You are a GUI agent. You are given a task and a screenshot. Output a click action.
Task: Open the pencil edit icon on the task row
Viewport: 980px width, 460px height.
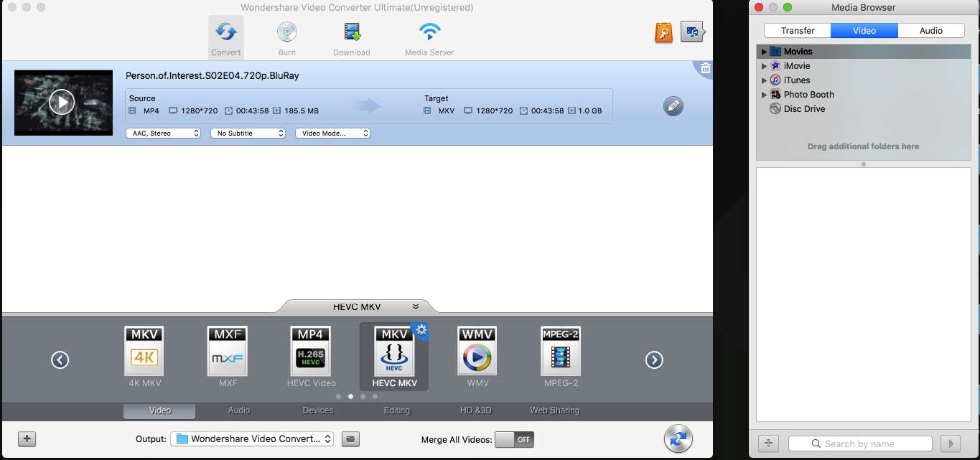[x=673, y=106]
